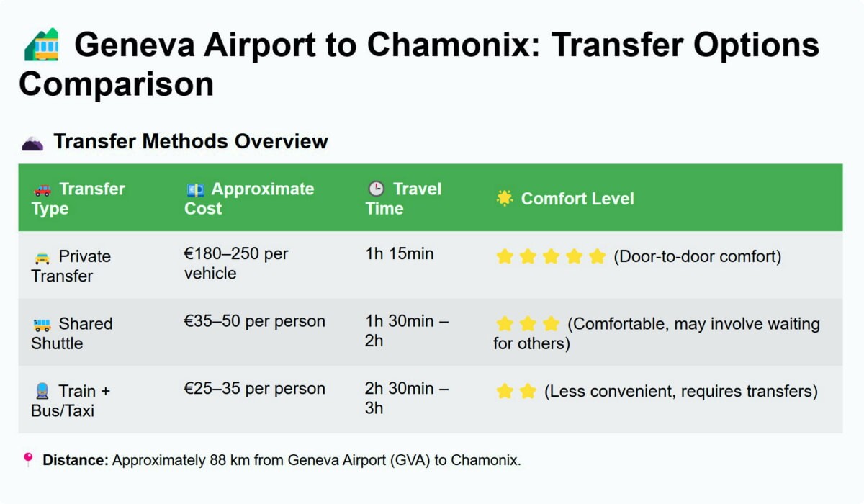Click the minibus icon next to Shared Shuttle
Viewport: 864px width, 504px height.
tap(42, 325)
